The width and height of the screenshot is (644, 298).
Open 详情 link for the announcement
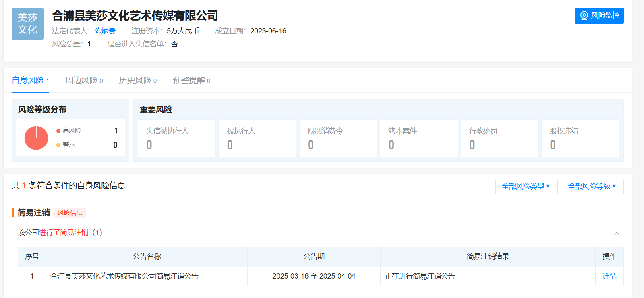point(609,276)
